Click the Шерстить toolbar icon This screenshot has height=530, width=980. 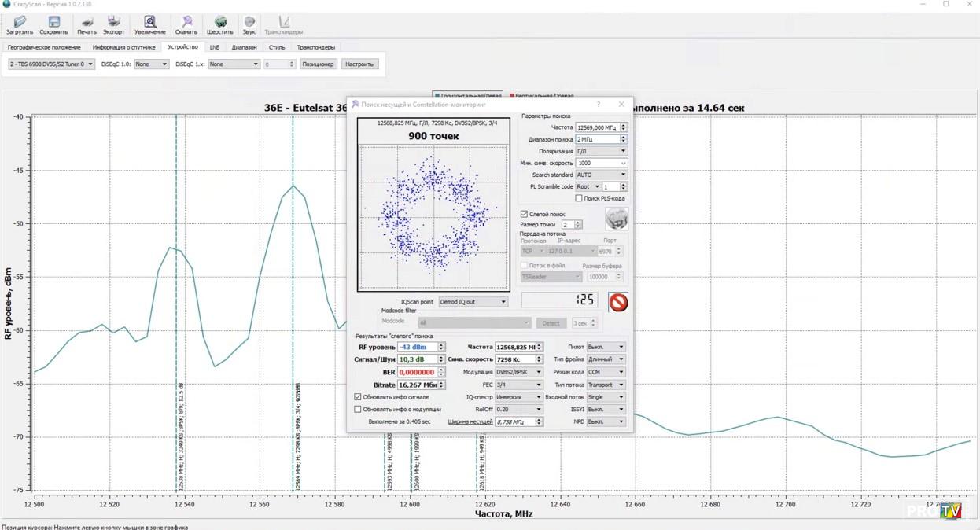click(220, 24)
